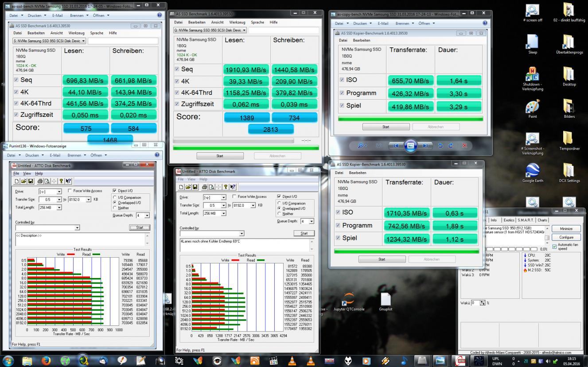Start slideshow with round center button

(411, 145)
